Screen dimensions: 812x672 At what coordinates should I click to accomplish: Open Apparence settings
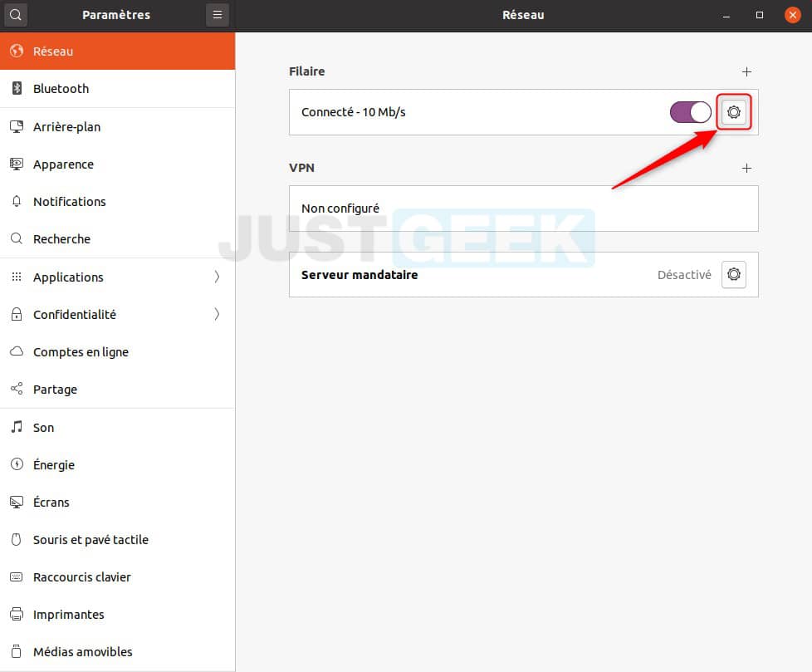pyautogui.click(x=118, y=164)
